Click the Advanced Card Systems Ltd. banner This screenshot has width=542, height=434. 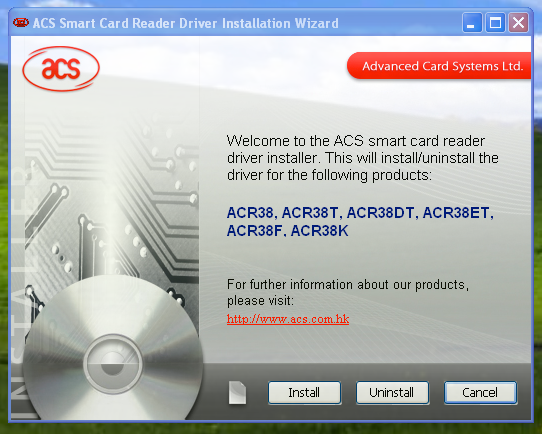[439, 66]
